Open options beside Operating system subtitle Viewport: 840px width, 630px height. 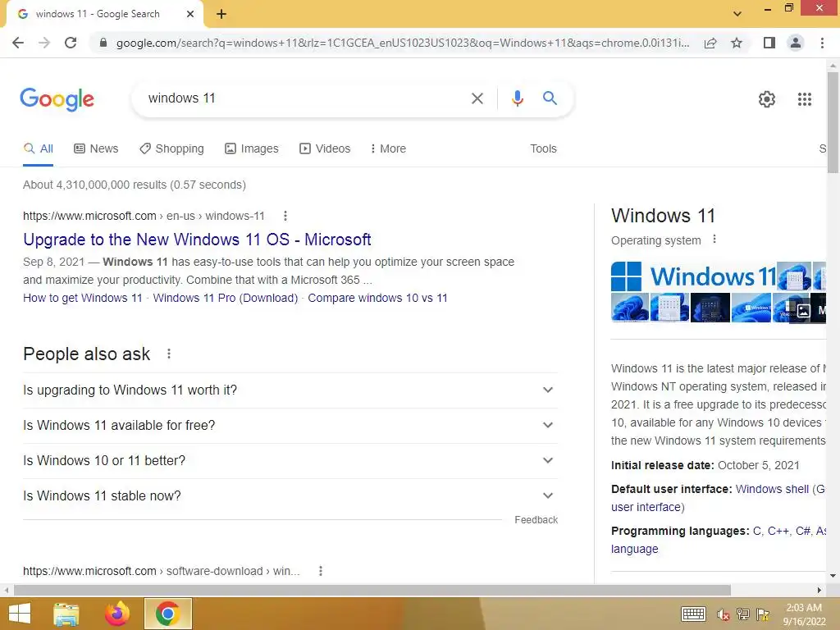tap(714, 240)
